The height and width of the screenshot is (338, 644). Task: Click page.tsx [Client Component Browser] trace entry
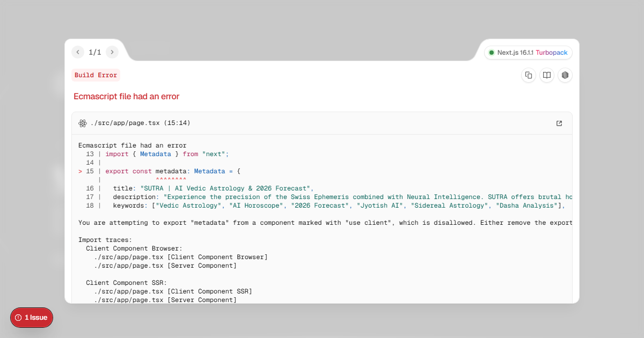tap(181, 257)
